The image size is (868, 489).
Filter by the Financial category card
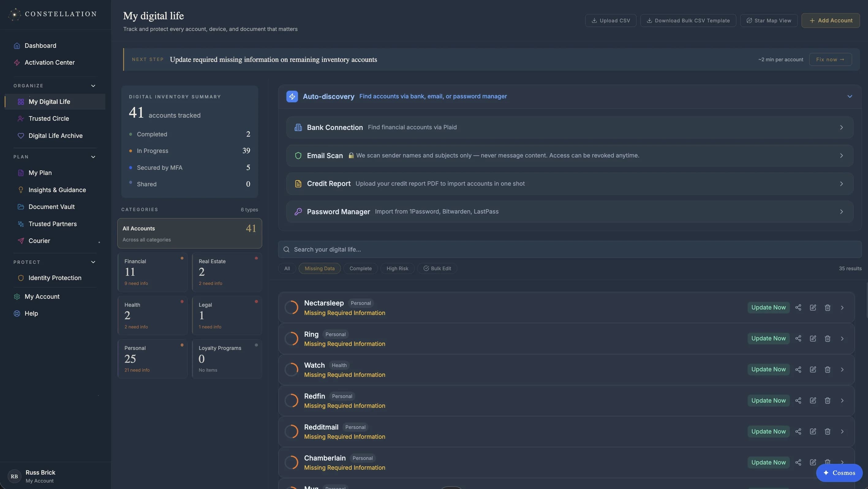[152, 272]
